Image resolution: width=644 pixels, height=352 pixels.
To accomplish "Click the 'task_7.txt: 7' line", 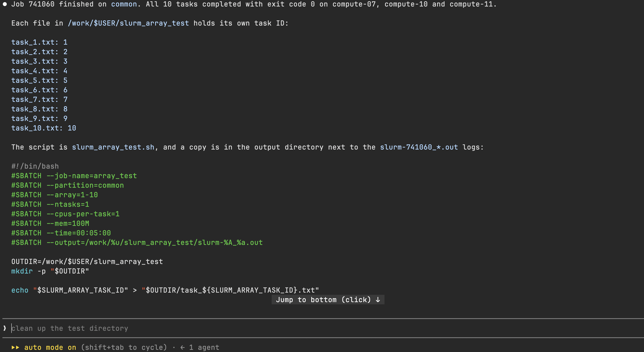I will coord(39,99).
